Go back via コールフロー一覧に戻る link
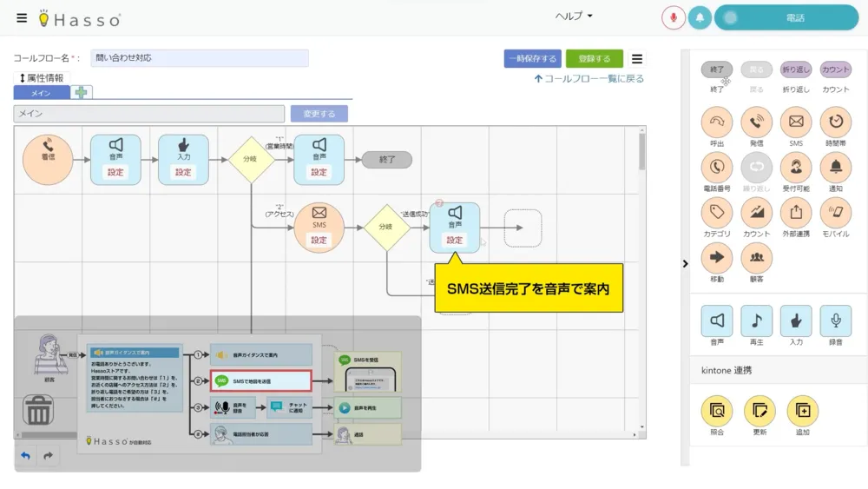This screenshot has height=489, width=868. [x=589, y=79]
